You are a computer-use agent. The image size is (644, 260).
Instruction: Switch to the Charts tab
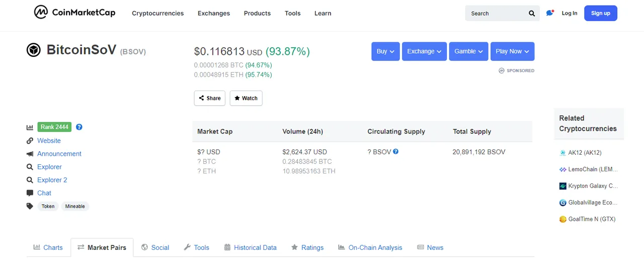(48, 247)
